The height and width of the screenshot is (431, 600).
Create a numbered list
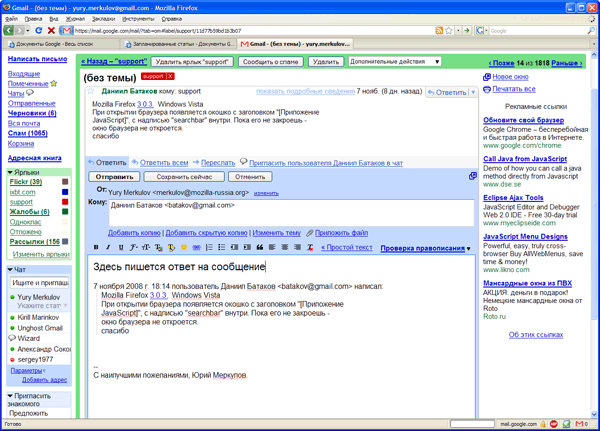[209, 247]
